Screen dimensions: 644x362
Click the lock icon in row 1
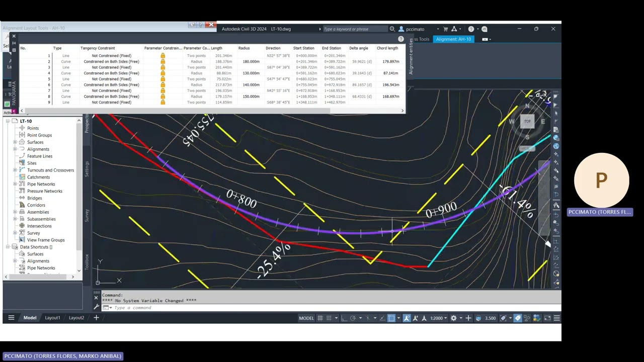point(163,56)
